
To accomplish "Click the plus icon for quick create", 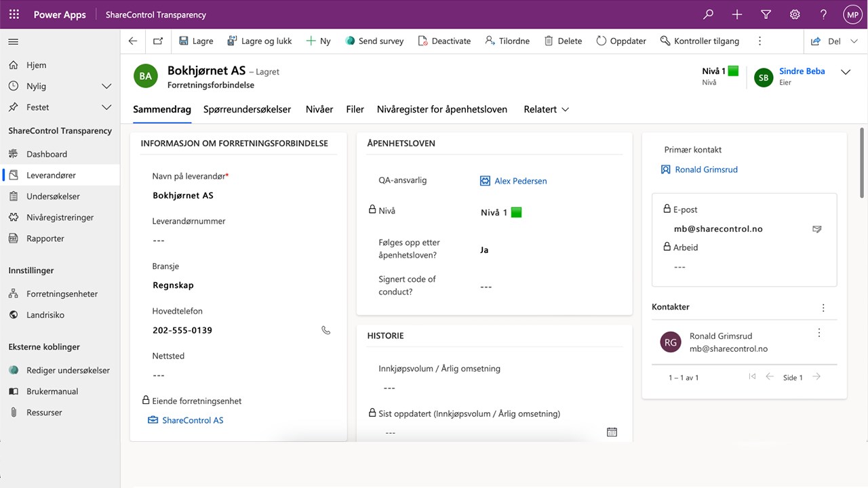I will point(737,14).
